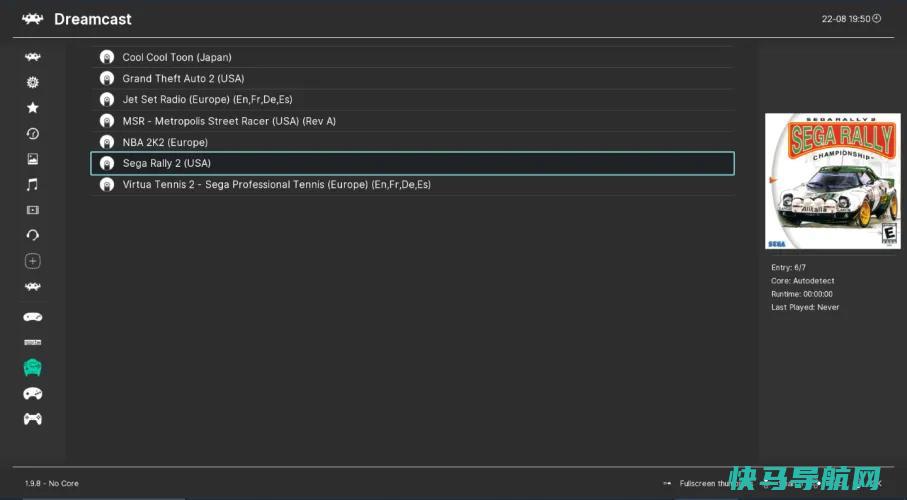Click the disc icon beside Grand Theft Auto 2
Screen dimensions: 907x500
click(x=106, y=78)
